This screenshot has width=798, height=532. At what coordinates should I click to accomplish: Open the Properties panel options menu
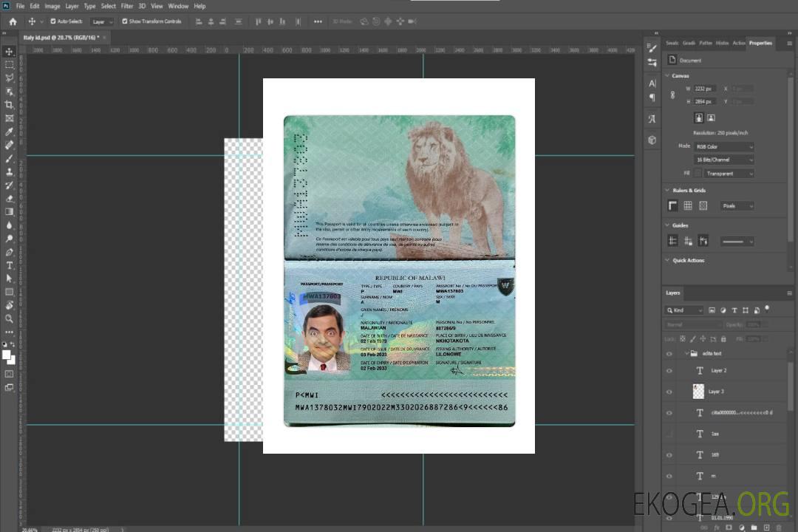(789, 44)
